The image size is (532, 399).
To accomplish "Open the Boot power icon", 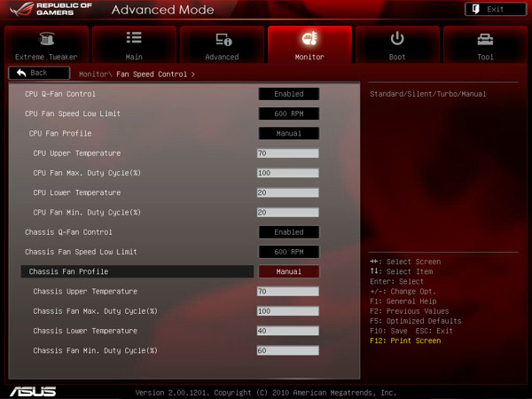I will (397, 38).
